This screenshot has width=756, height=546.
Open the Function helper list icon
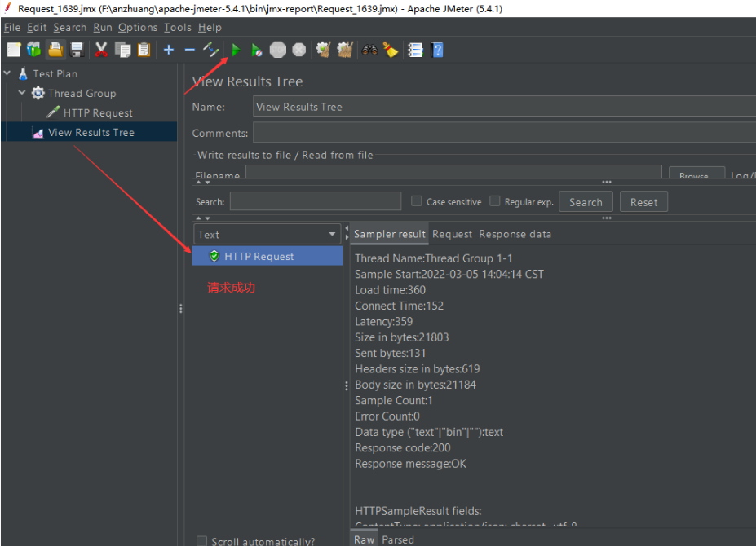pos(415,50)
